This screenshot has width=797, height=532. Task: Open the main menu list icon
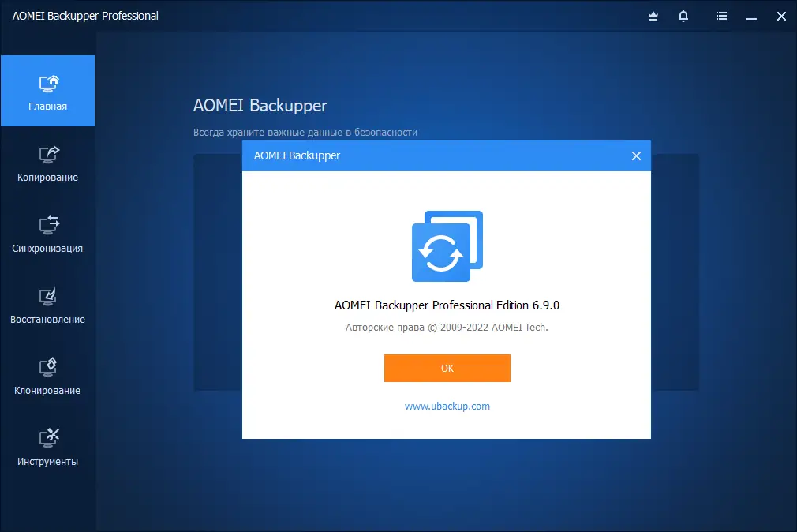[721, 17]
